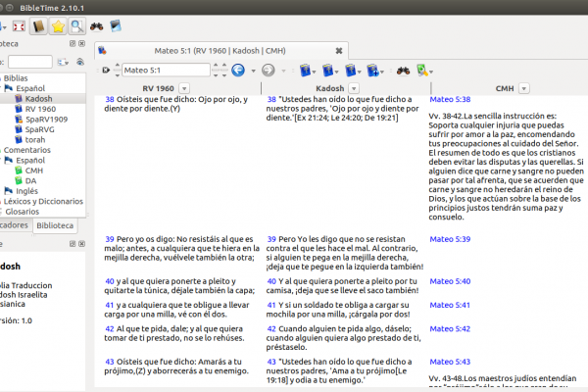
Task: Open the back history dropdown arrow
Action: coord(254,71)
